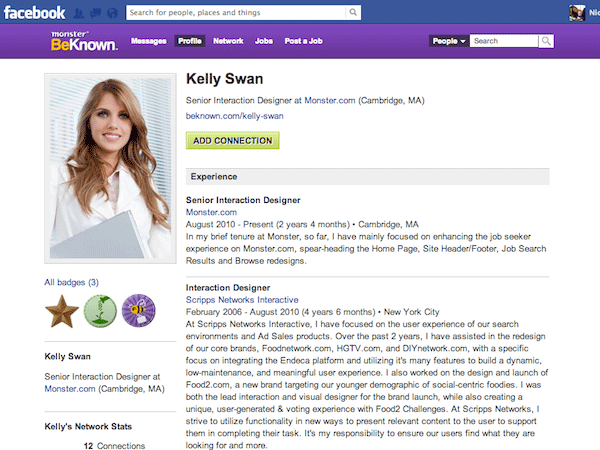The image size is (600, 450).
Task: Click the Interaction Designer job title
Action: [x=228, y=287]
